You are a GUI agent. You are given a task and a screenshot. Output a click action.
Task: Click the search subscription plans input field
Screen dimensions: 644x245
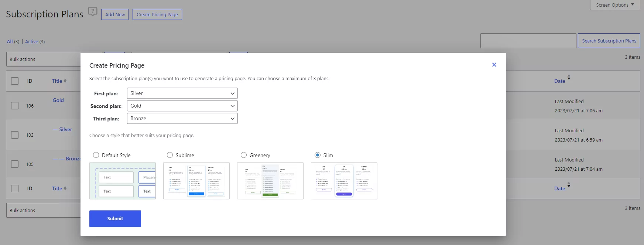click(528, 41)
